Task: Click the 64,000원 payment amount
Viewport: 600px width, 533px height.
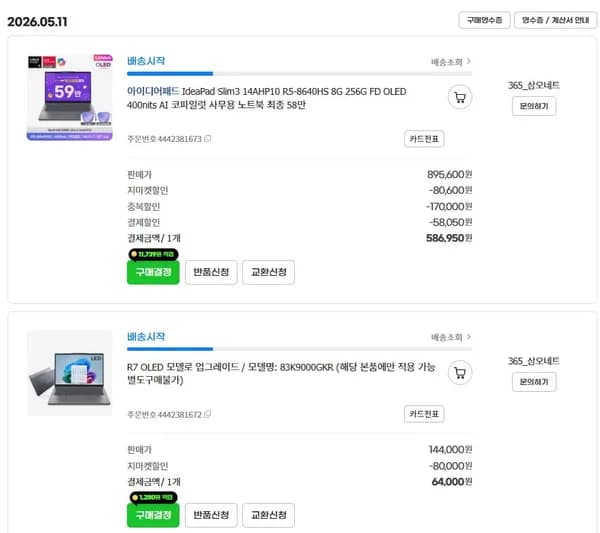Action: (452, 482)
